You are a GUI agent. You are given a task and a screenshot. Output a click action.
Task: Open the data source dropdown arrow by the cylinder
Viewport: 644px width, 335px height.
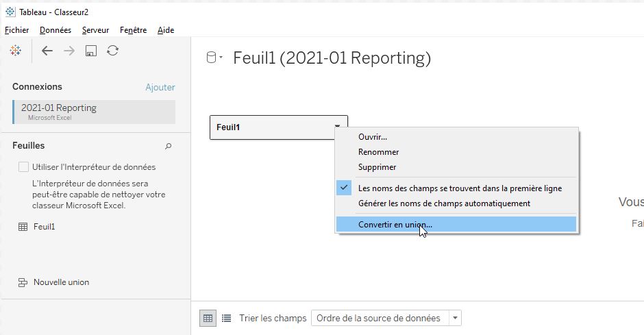coord(221,57)
